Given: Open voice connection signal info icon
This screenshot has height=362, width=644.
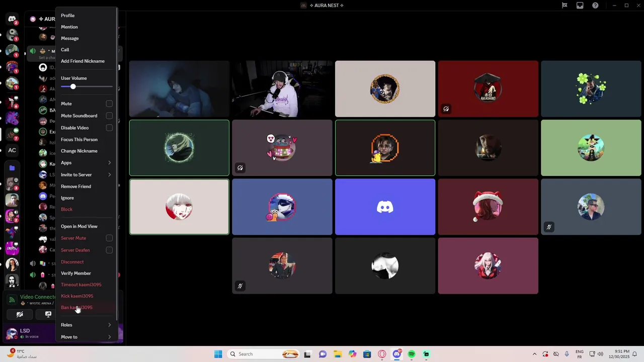Looking at the screenshot, I should point(12,300).
